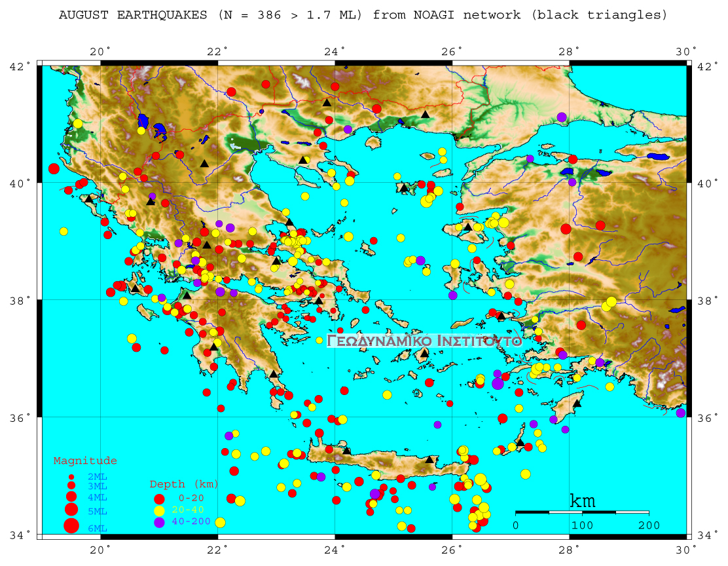
Task: Click the red circle beside 3ML in legend
Action: point(71,485)
